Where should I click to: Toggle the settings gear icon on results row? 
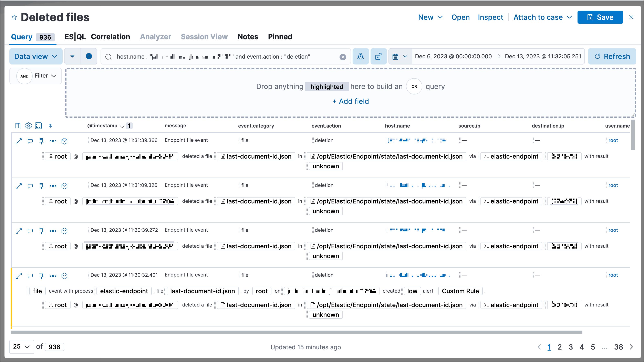tap(28, 125)
